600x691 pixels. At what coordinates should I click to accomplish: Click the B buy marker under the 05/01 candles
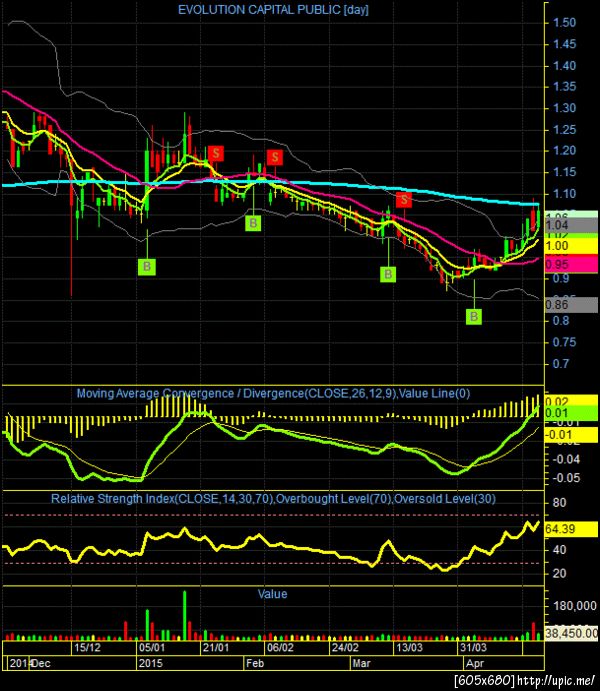pos(147,267)
